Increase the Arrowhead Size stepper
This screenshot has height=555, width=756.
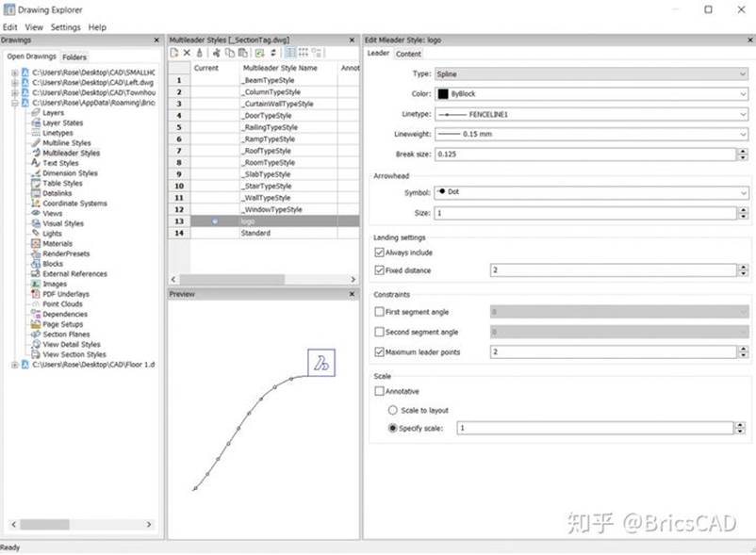point(743,209)
